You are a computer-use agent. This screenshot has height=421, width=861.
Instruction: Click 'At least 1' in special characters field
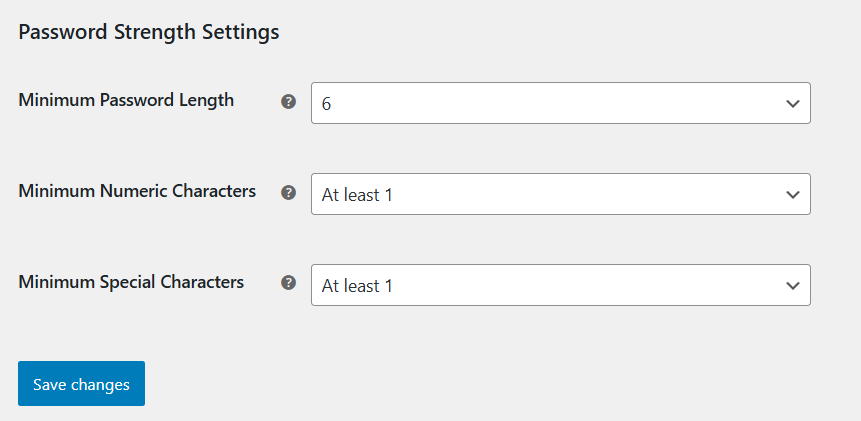pos(357,286)
